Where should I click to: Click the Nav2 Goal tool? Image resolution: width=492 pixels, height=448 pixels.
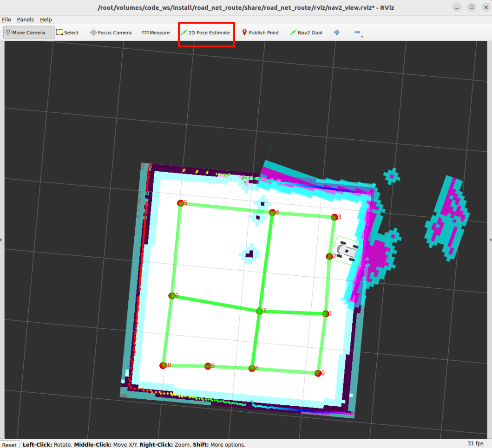tap(306, 32)
